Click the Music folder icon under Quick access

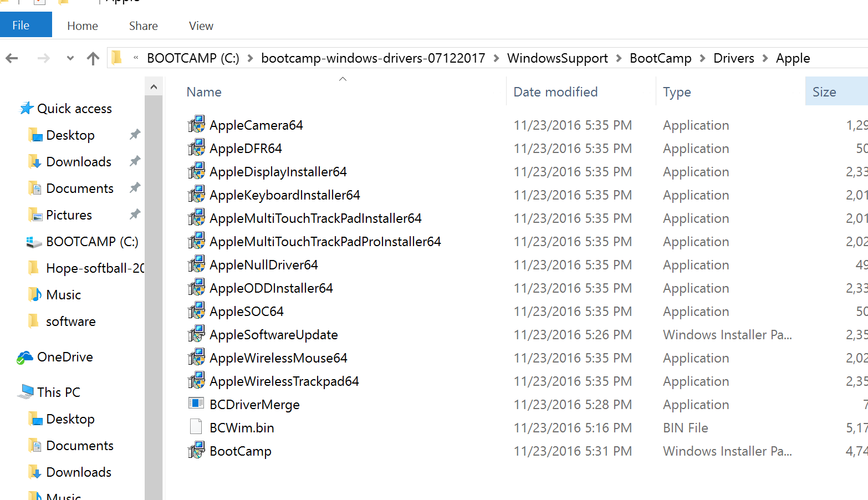(x=35, y=294)
